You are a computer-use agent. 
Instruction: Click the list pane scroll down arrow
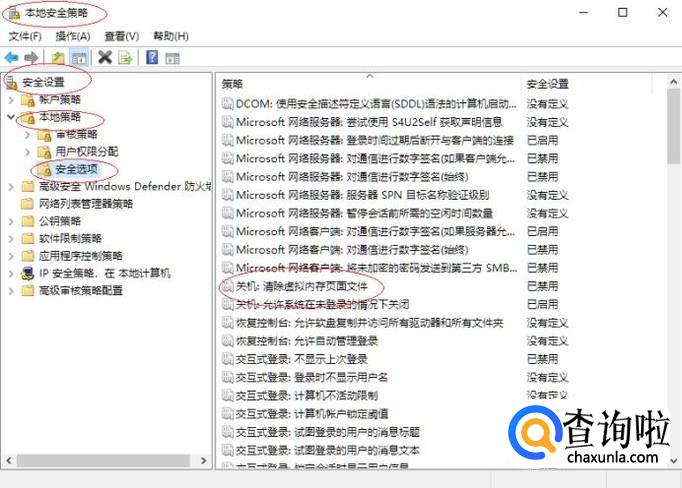673,461
